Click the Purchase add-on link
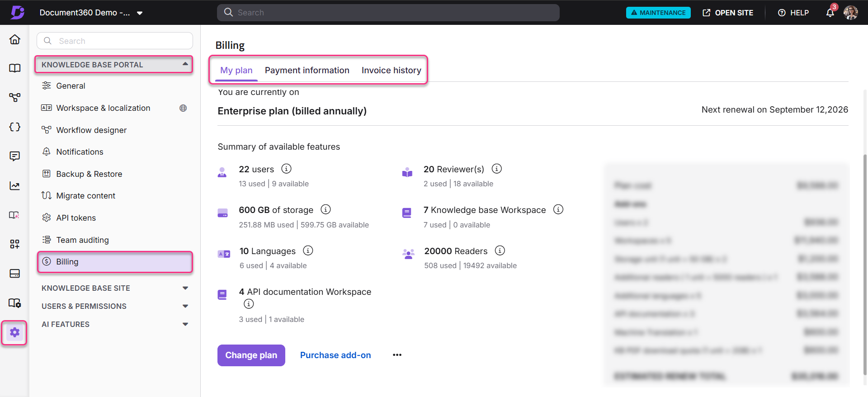The width and height of the screenshot is (868, 397). pyautogui.click(x=335, y=355)
